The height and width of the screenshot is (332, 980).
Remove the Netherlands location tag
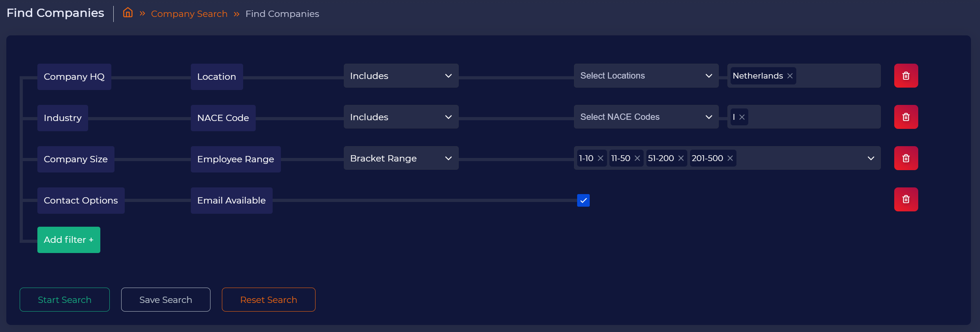point(790,76)
